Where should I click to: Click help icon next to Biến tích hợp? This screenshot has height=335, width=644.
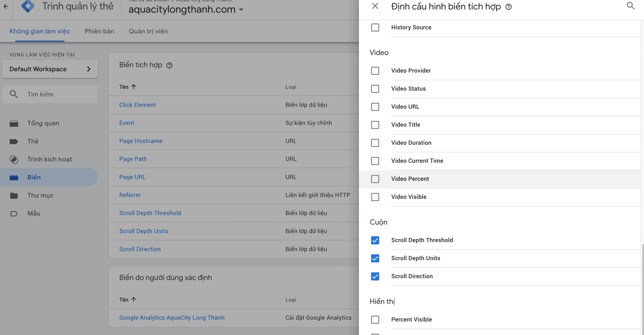169,65
